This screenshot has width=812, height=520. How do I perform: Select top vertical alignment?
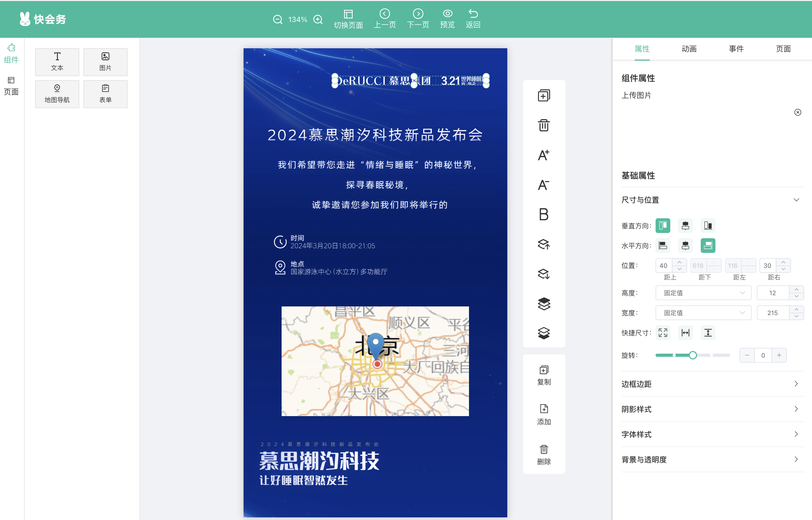(663, 226)
